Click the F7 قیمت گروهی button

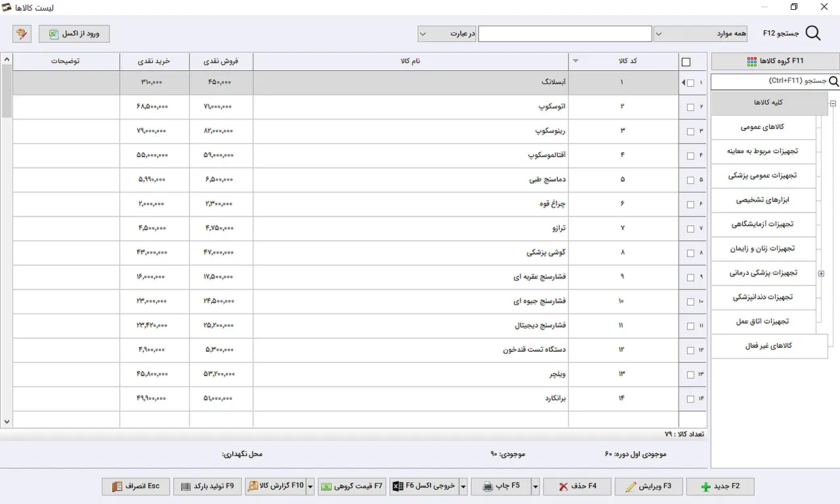tap(352, 486)
